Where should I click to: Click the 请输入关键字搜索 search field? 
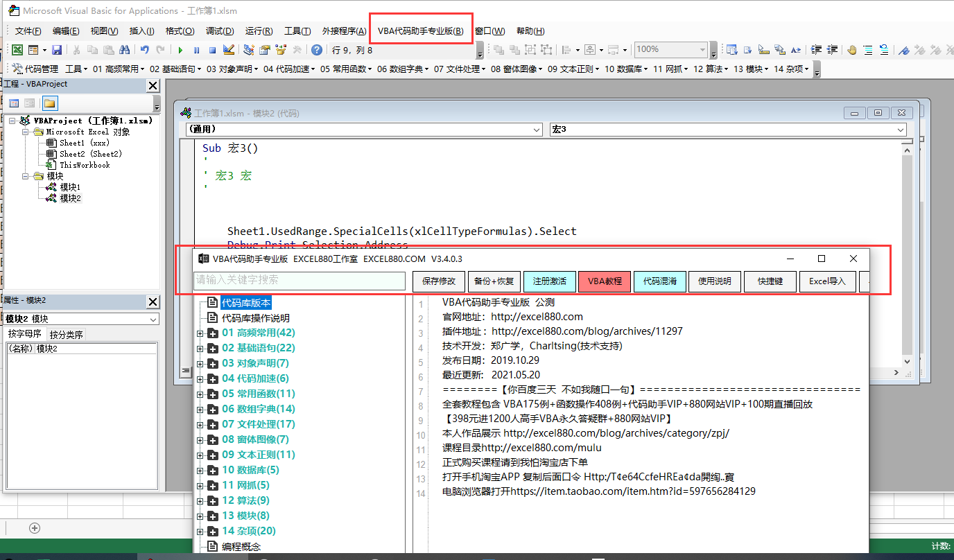tap(300, 281)
